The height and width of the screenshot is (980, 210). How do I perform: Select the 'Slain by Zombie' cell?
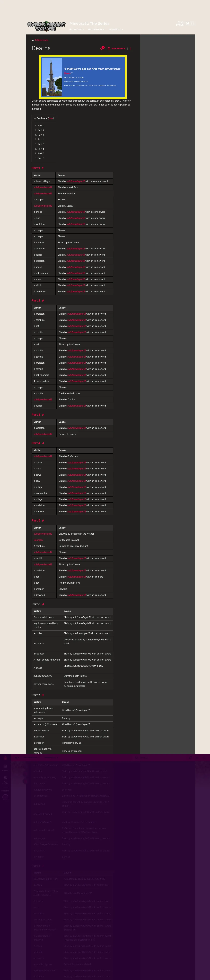(x=85, y=400)
